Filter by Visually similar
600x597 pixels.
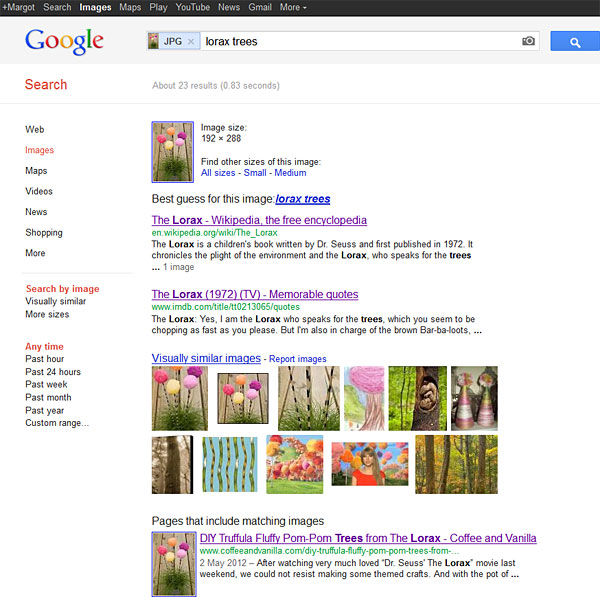(x=55, y=301)
